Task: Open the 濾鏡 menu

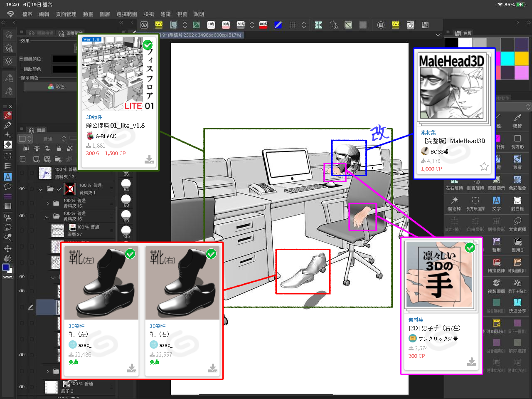Action: pos(165,14)
